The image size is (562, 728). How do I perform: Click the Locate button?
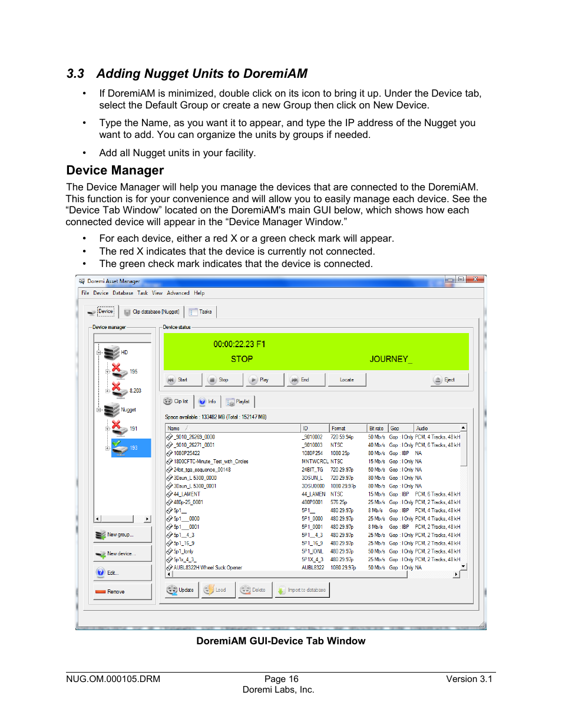pos(346,380)
